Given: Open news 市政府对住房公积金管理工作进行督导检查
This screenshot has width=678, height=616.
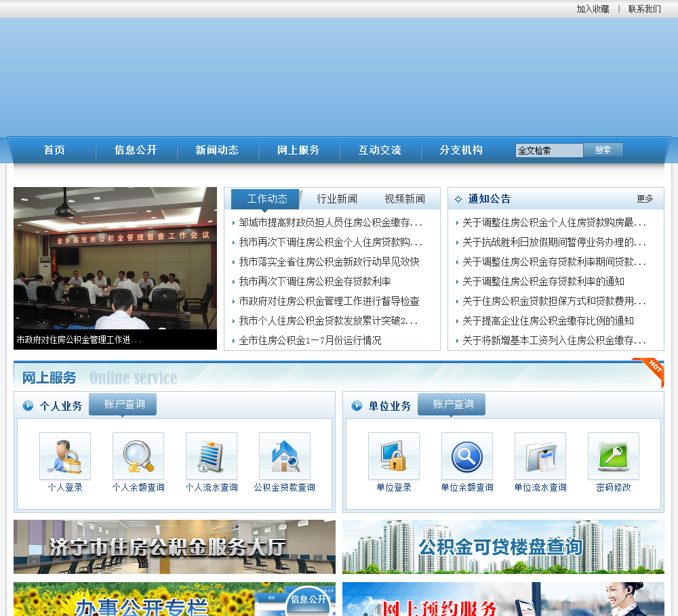Looking at the screenshot, I should tap(329, 302).
